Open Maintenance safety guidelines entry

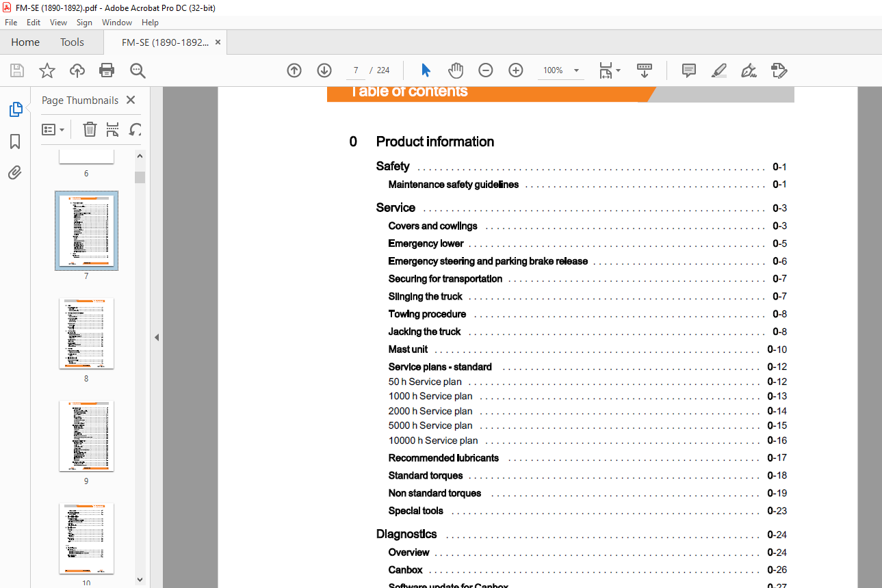coord(454,185)
